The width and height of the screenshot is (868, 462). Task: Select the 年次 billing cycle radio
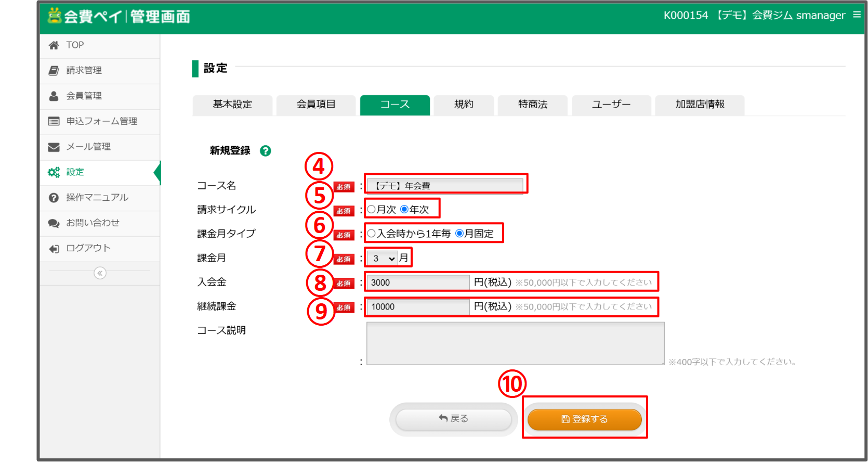pyautogui.click(x=404, y=209)
